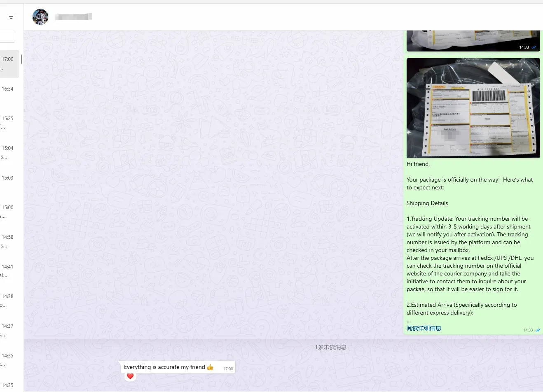
Task: Click the 阅读详细信息 read more link
Action: click(424, 328)
